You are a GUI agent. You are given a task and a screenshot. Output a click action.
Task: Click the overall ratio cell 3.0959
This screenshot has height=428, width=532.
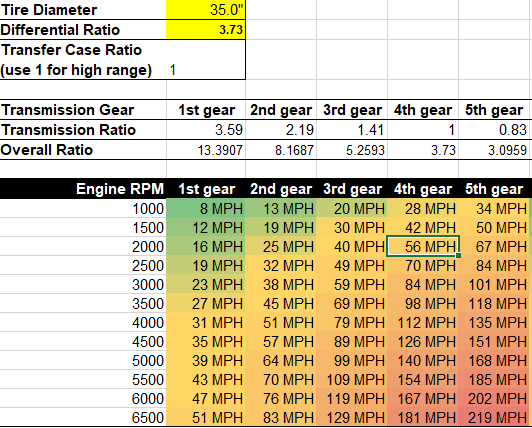495,150
